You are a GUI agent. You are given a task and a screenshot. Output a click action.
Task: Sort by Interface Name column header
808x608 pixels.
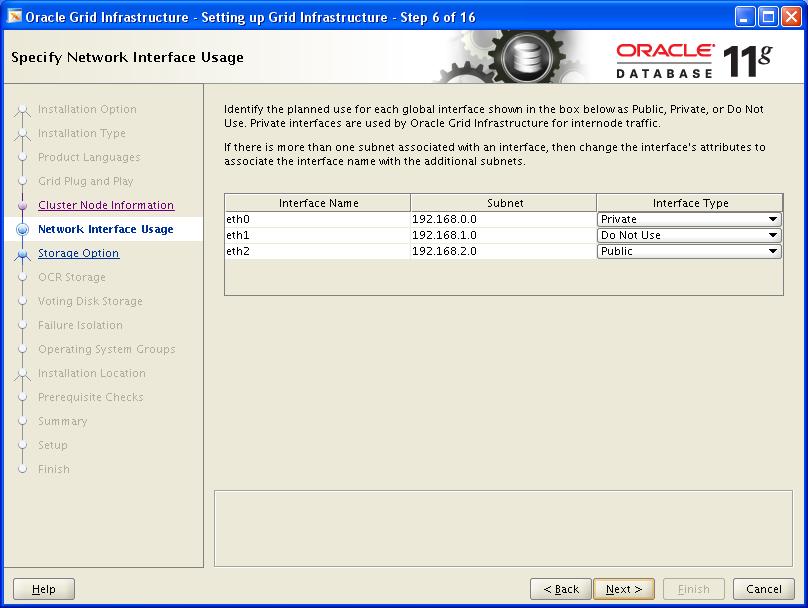click(x=318, y=203)
